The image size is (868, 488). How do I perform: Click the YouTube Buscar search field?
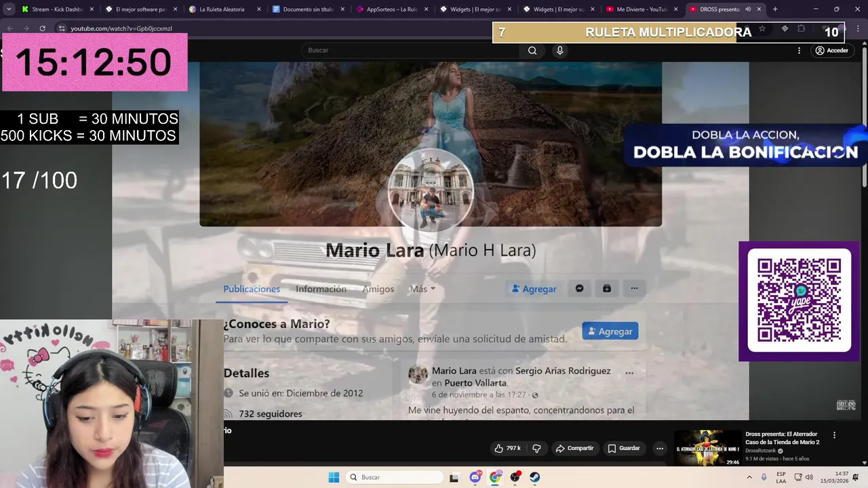pos(410,50)
